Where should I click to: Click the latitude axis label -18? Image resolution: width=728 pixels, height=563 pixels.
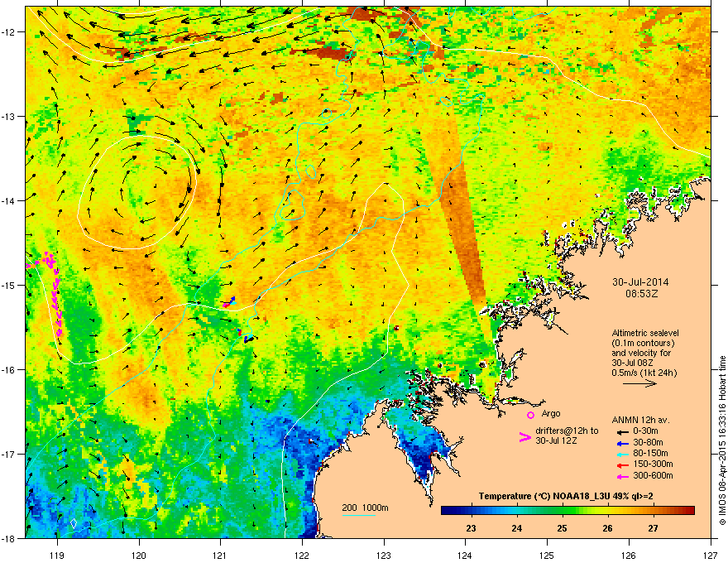click(x=10, y=538)
